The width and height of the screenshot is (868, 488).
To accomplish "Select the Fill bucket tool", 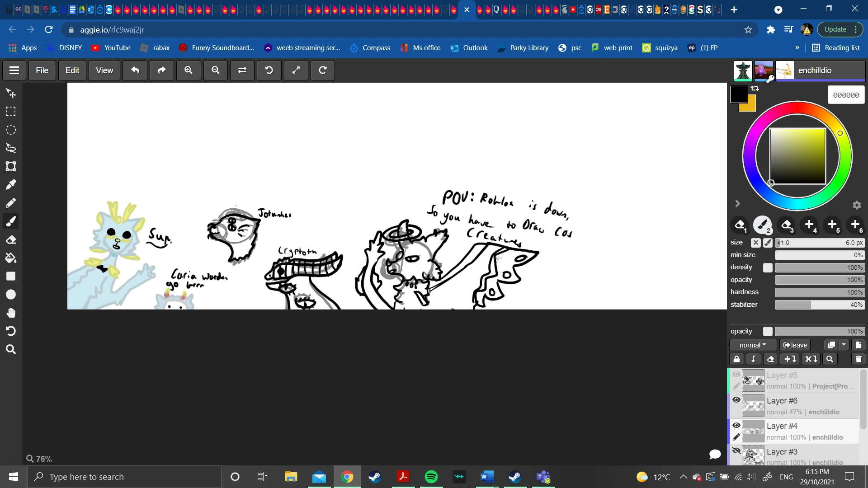I will pyautogui.click(x=11, y=258).
